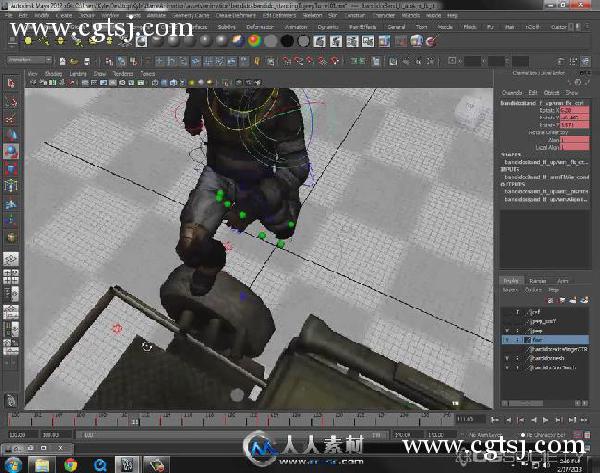
Task: Open the Skeleton menu
Action: (312, 16)
